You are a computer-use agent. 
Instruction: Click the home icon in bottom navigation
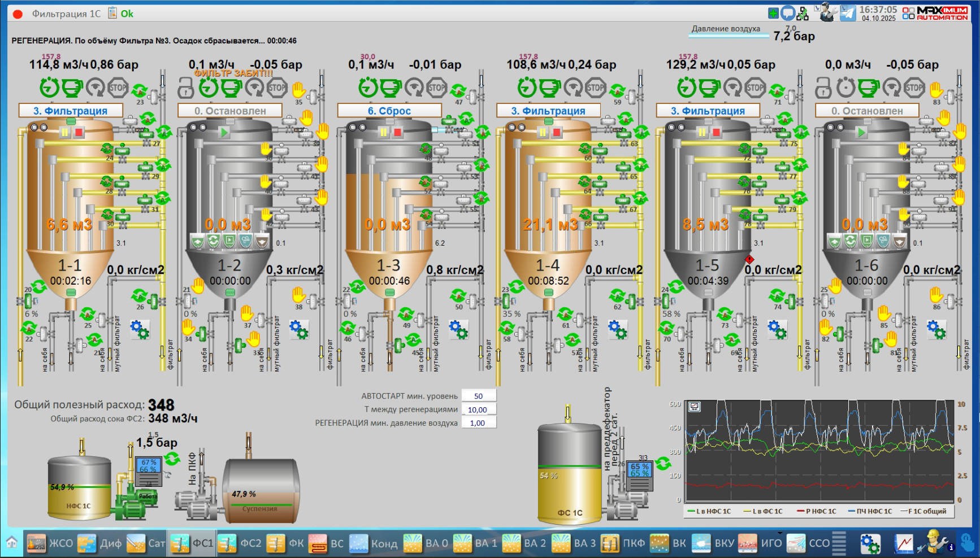pyautogui.click(x=12, y=543)
